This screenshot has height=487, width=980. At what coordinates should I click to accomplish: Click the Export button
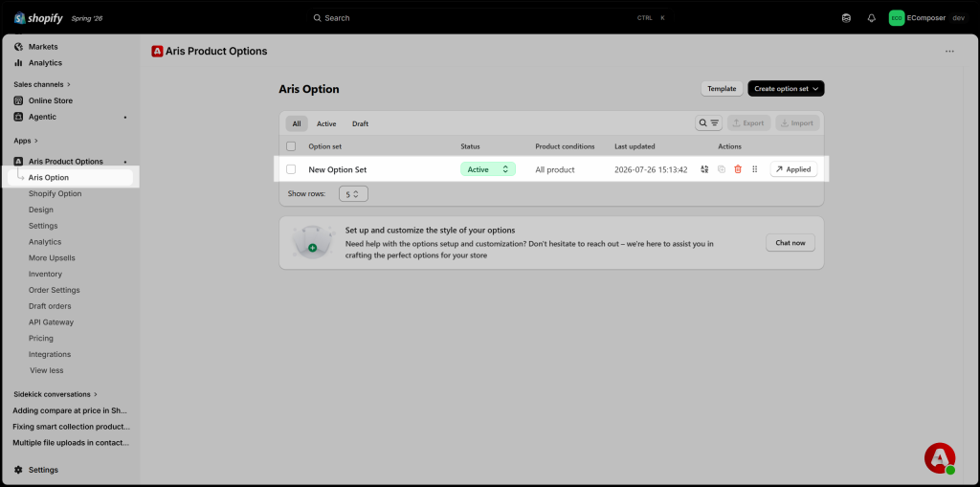pos(748,123)
